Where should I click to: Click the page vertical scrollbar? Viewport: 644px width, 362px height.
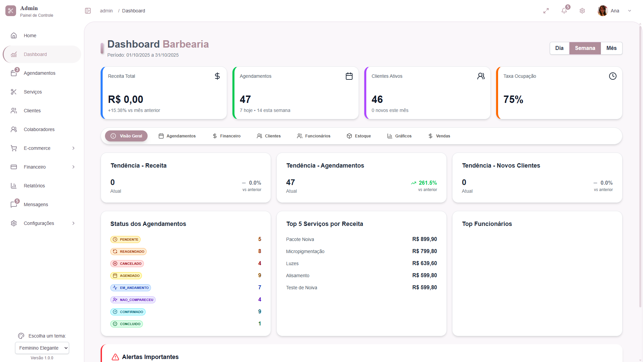point(640,168)
